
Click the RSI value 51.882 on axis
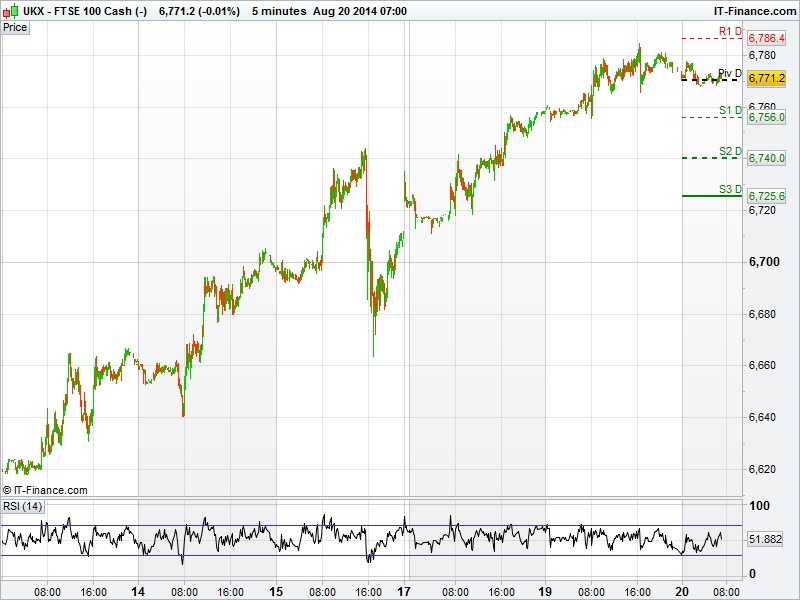tap(765, 539)
